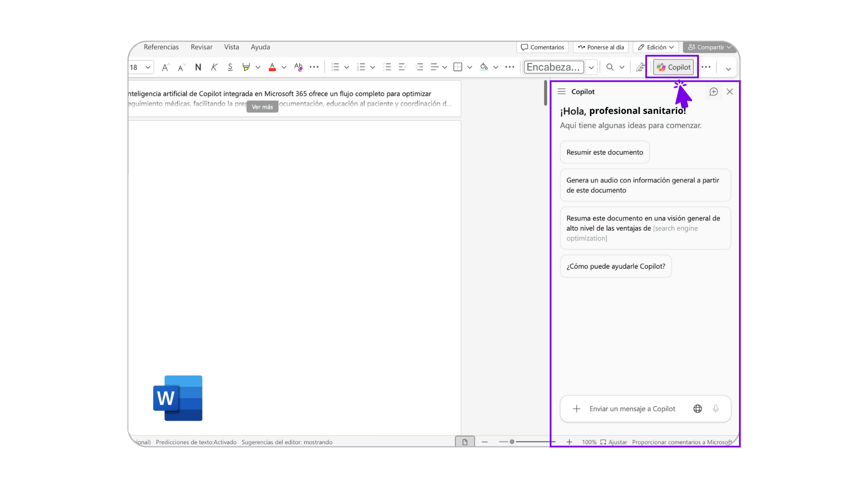Open the font size dropdown
Screen dimensions: 868x488
pyautogui.click(x=147, y=67)
